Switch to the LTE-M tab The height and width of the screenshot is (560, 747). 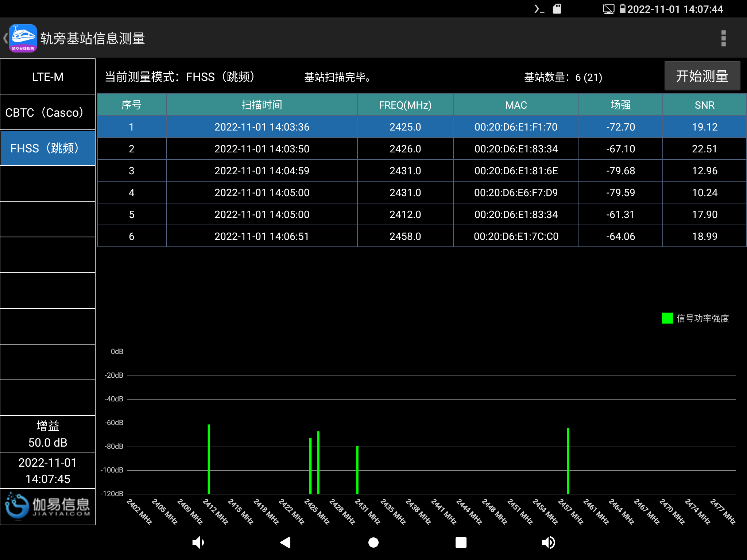click(48, 77)
